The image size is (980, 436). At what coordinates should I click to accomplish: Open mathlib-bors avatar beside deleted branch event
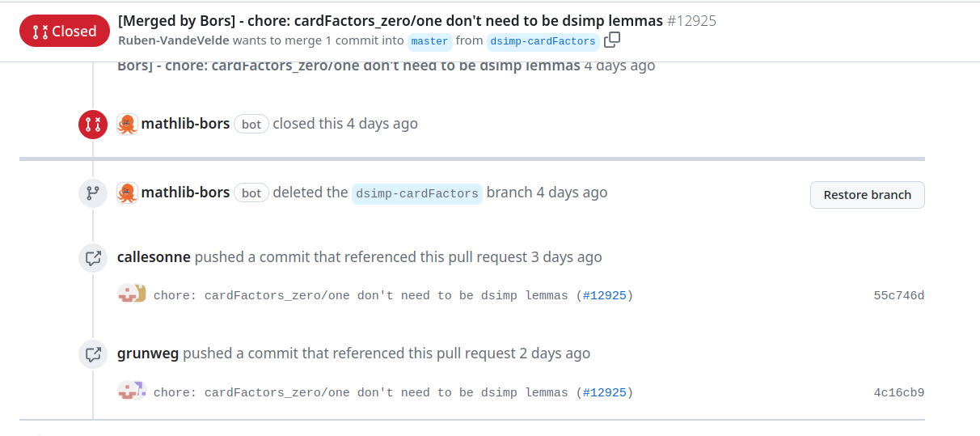tap(127, 193)
